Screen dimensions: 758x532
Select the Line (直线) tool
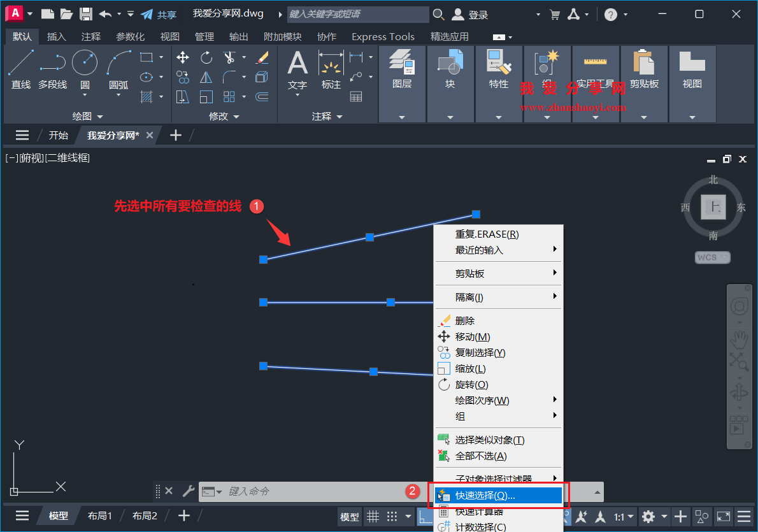pos(21,69)
